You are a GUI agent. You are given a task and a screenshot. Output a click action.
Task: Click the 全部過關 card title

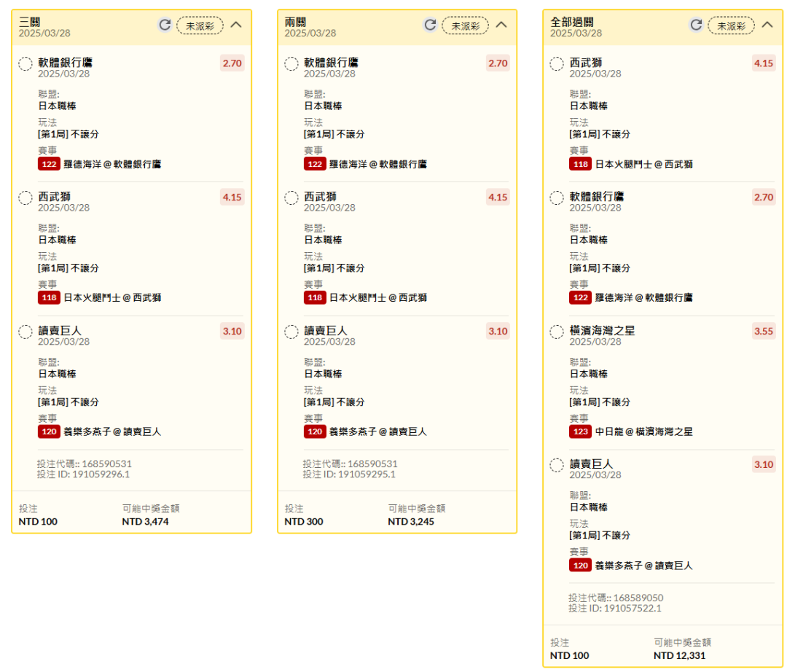[x=572, y=22]
